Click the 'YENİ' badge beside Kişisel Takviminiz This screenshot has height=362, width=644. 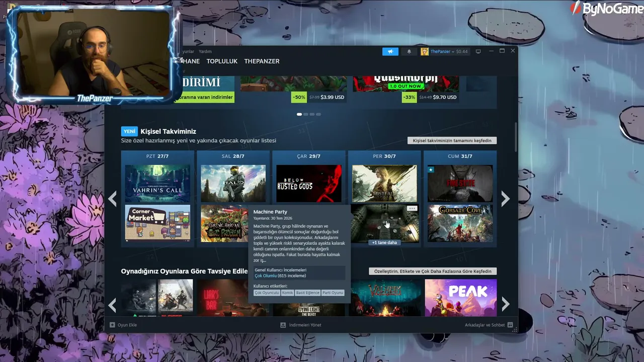click(129, 131)
